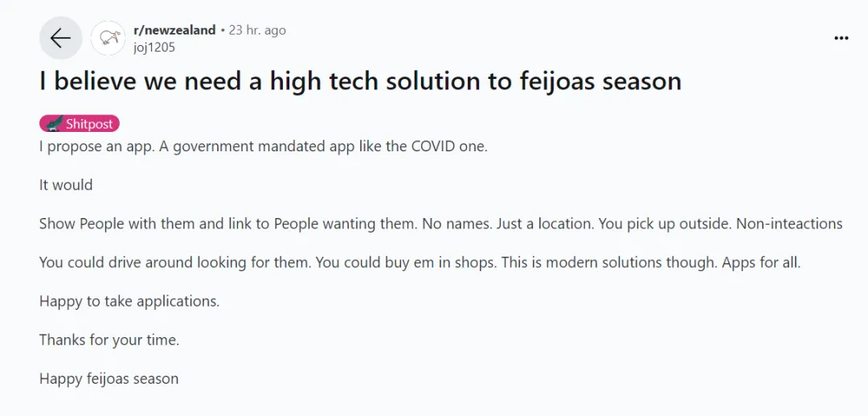Go to the r/newzealand subreddit link

click(174, 30)
